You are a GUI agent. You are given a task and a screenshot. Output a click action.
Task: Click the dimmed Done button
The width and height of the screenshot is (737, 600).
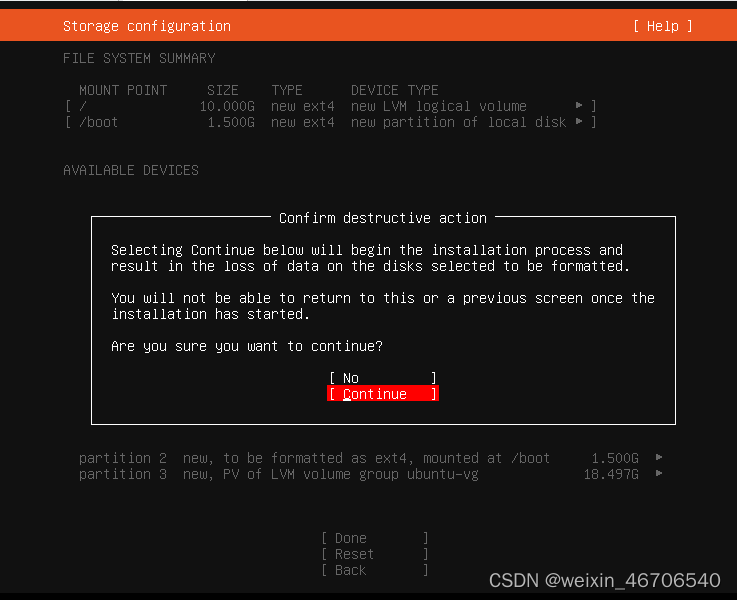(x=375, y=538)
